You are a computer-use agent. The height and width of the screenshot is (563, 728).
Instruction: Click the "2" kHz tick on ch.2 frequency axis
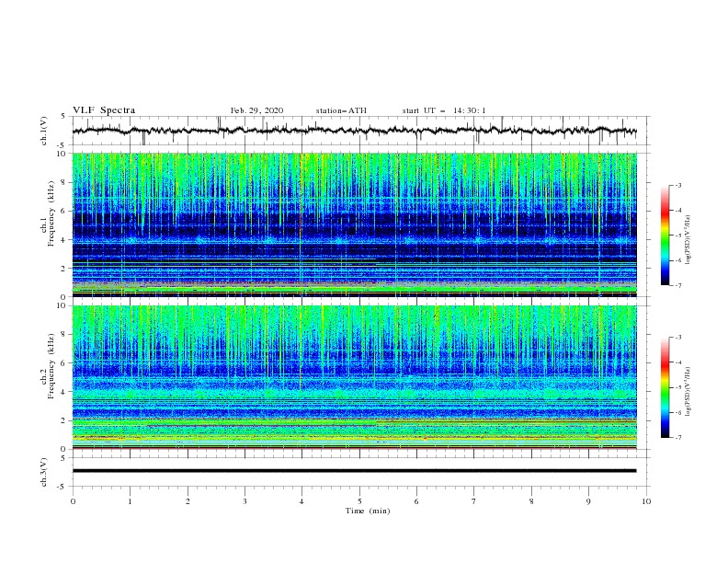pyautogui.click(x=65, y=420)
